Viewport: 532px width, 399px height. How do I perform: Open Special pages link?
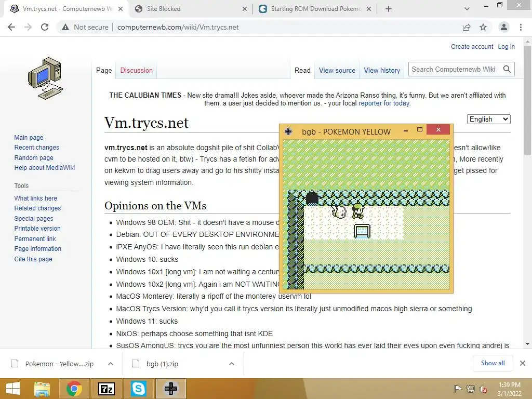[x=34, y=218]
